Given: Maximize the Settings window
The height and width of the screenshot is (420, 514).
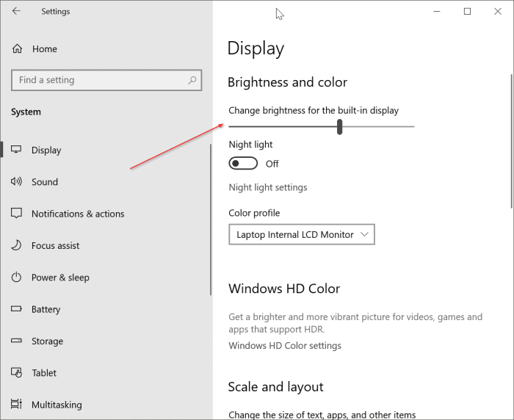Looking at the screenshot, I should (468, 12).
